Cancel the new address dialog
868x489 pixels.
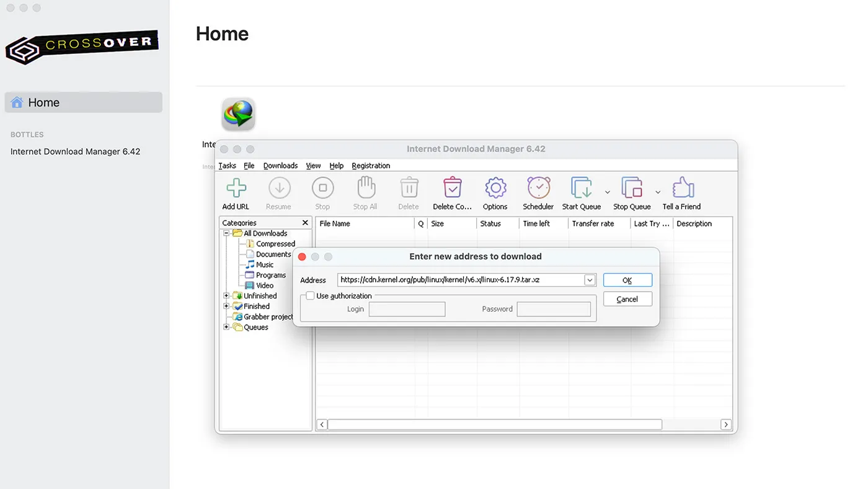[x=627, y=298]
